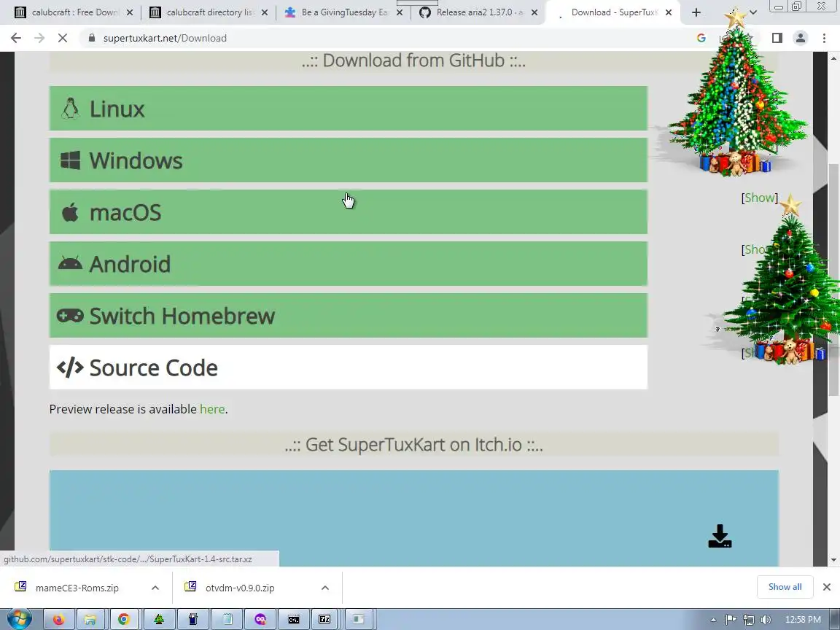Open a new browser tab
The width and height of the screenshot is (840, 630).
pos(696,12)
